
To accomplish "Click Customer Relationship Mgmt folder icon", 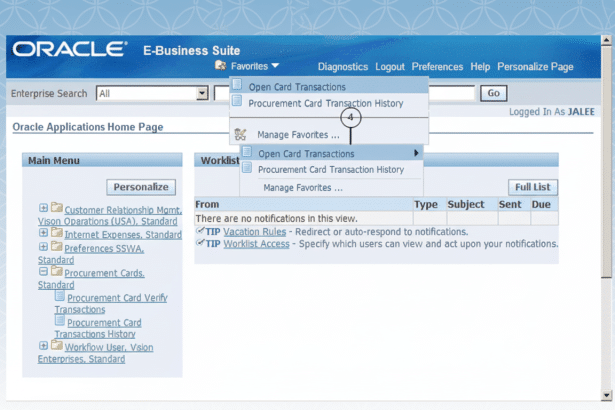I will point(56,207).
